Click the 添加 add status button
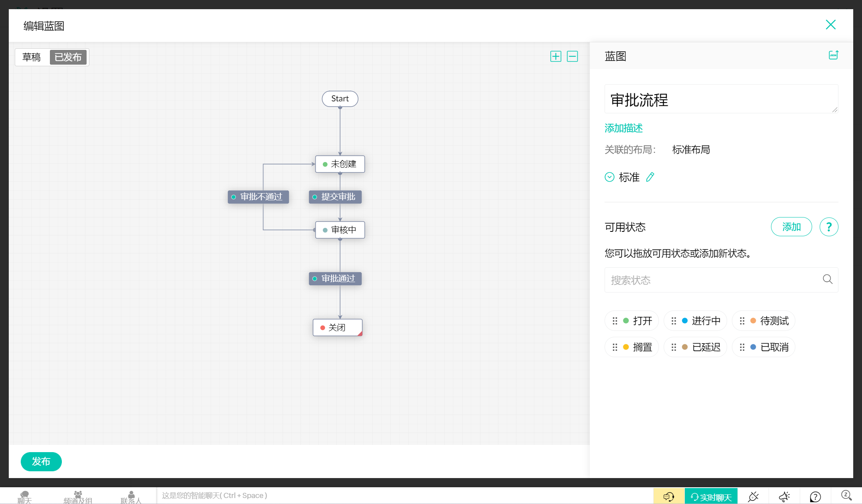The height and width of the screenshot is (504, 862). [791, 227]
